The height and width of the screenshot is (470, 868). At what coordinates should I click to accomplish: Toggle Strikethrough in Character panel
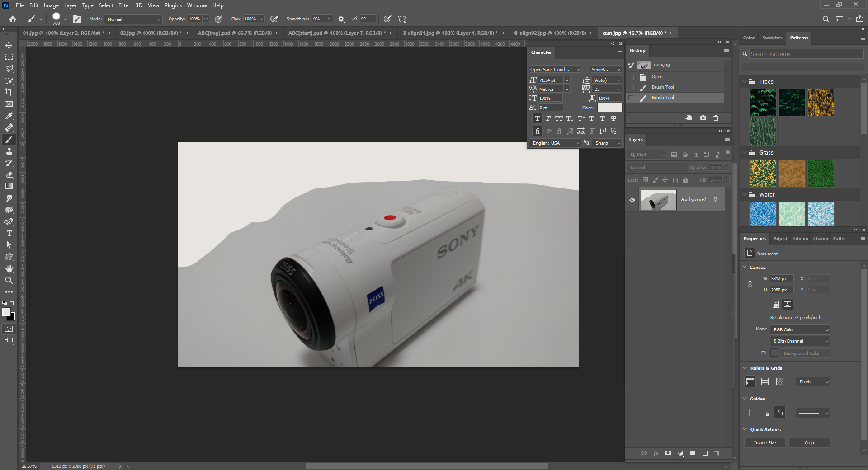(x=613, y=119)
